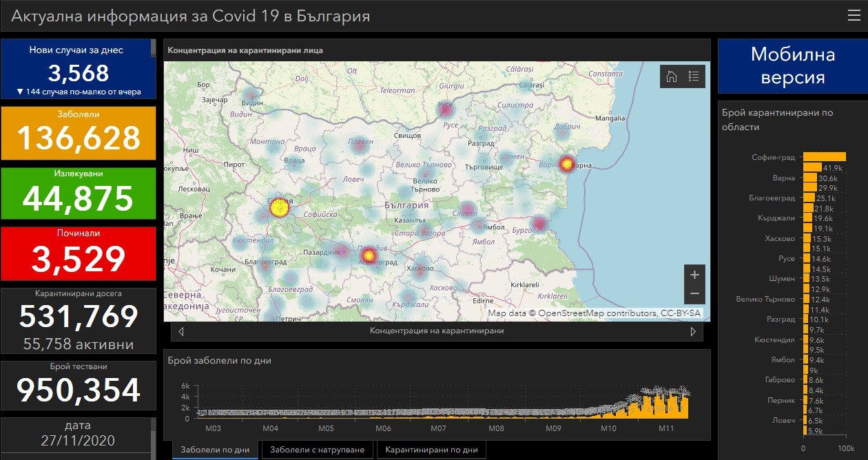Click the orange 'Заболели' indicator card
868x460 pixels.
(79, 133)
